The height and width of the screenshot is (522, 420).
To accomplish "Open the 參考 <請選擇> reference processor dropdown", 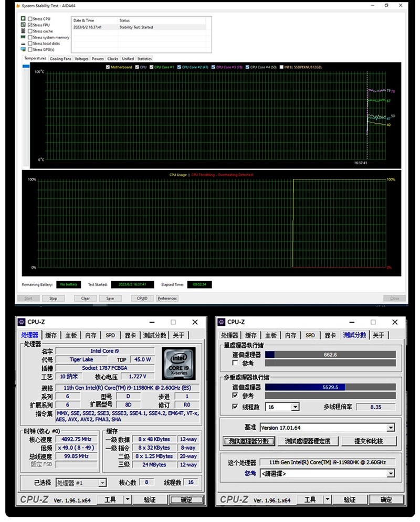I will pos(391,473).
